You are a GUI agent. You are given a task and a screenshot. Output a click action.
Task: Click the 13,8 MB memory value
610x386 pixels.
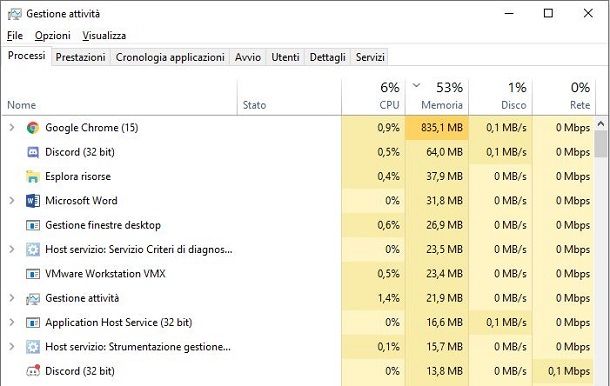coord(444,371)
